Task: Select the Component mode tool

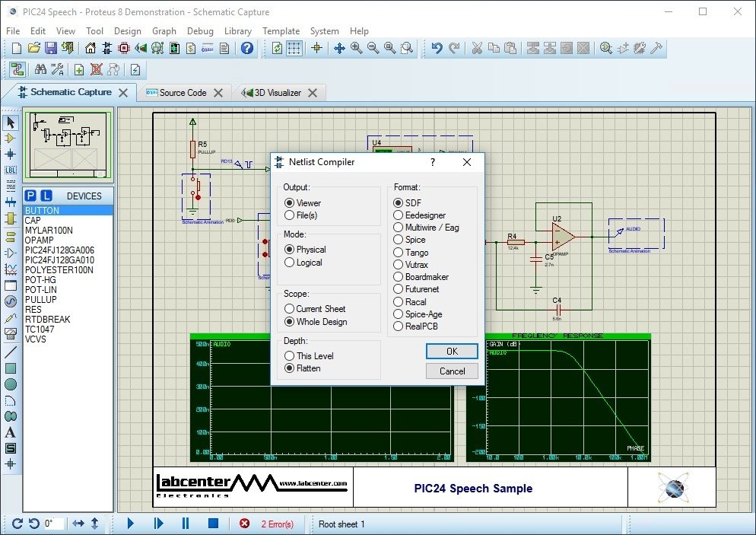Action: coord(11,139)
